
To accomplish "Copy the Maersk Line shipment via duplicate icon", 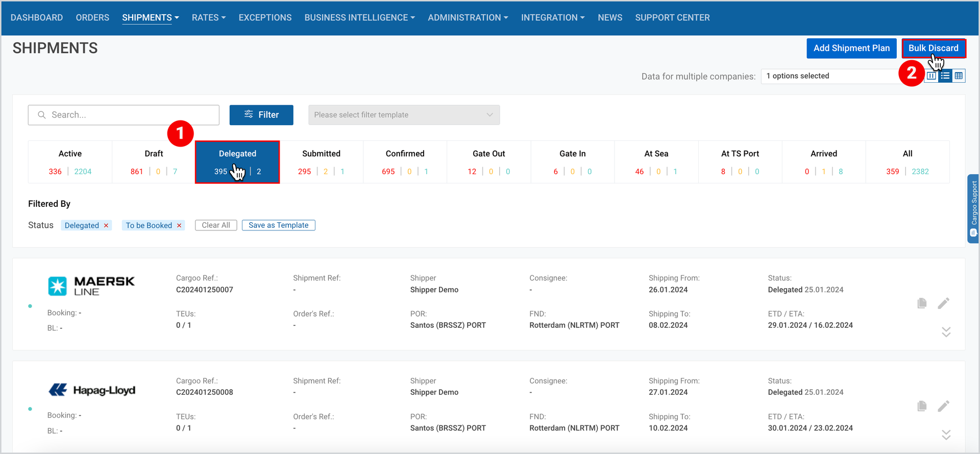I will click(922, 303).
